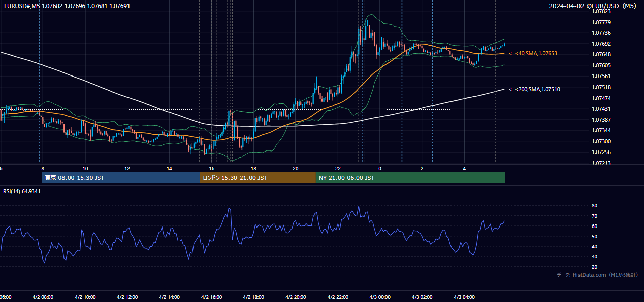The height and width of the screenshot is (302, 644).
Task: Click the 4/2 14:00 time axis label
Action: tap(169, 297)
